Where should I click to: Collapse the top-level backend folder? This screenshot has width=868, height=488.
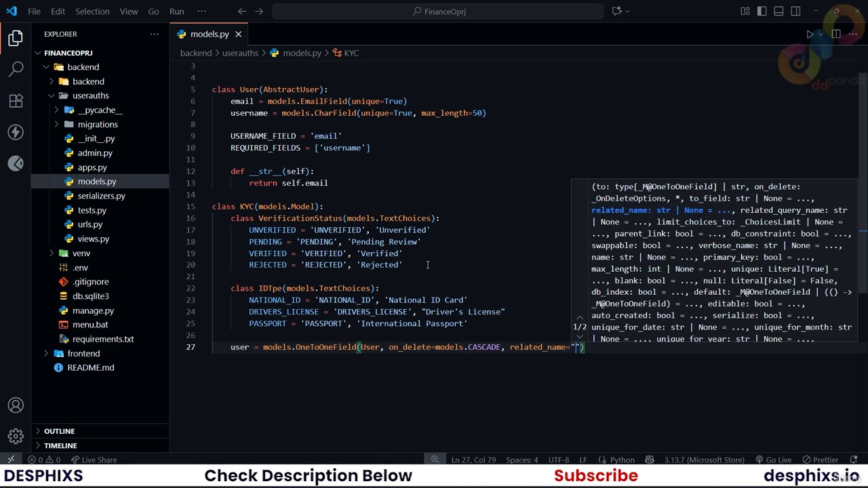point(45,67)
